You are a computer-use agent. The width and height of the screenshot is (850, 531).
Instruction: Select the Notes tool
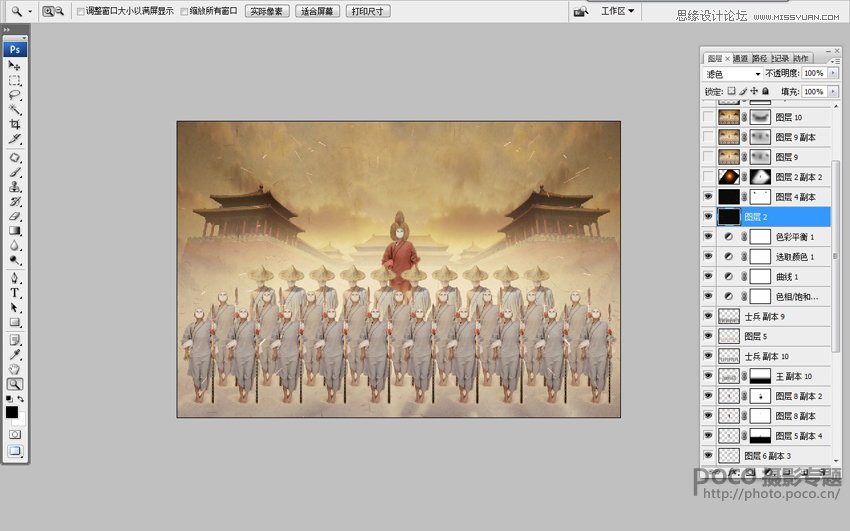pos(15,340)
